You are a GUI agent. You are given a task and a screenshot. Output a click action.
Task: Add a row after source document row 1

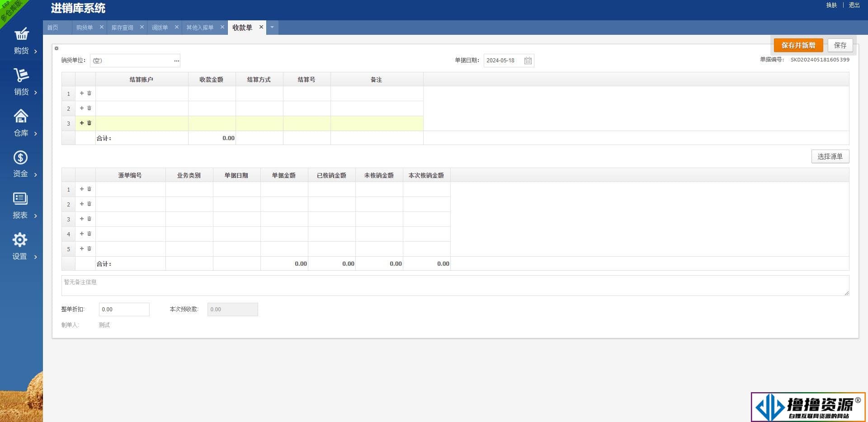[82, 189]
